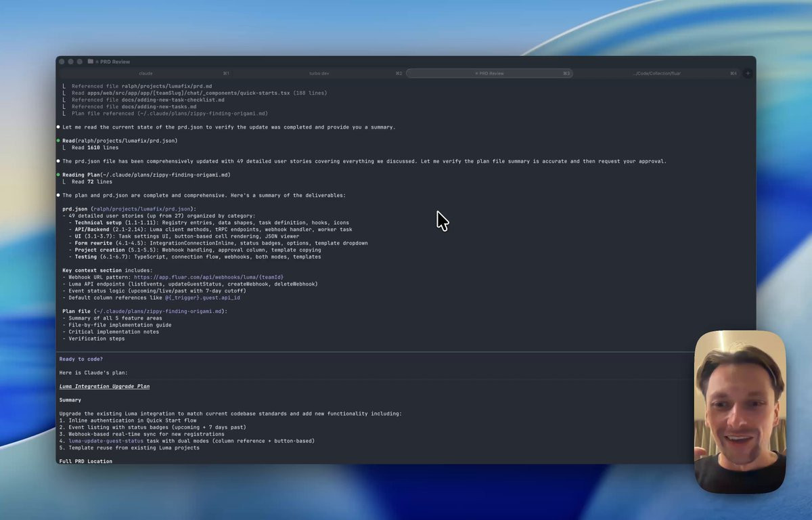Click the "Reading Plan" tool call line
The height and width of the screenshot is (520, 812).
tap(146, 175)
